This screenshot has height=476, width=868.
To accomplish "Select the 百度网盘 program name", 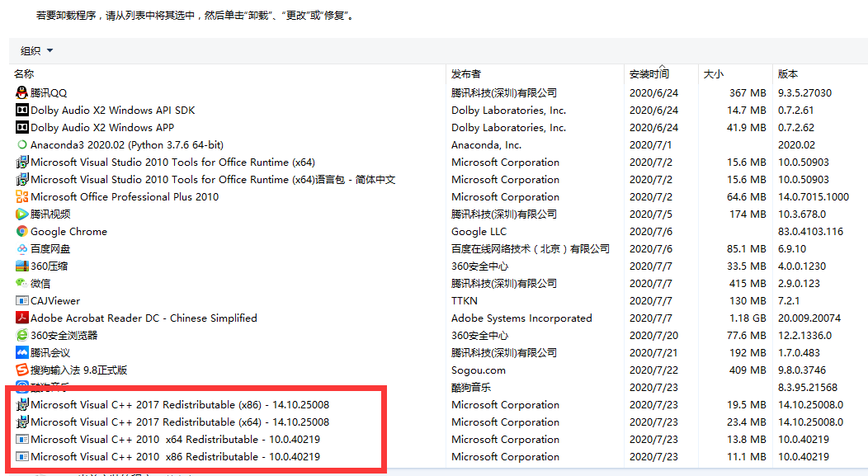I will pyautogui.click(x=50, y=249).
